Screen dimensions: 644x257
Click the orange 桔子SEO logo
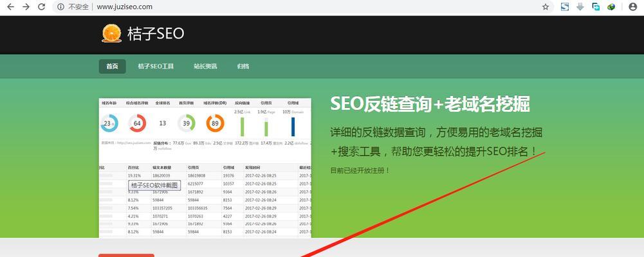[112, 33]
